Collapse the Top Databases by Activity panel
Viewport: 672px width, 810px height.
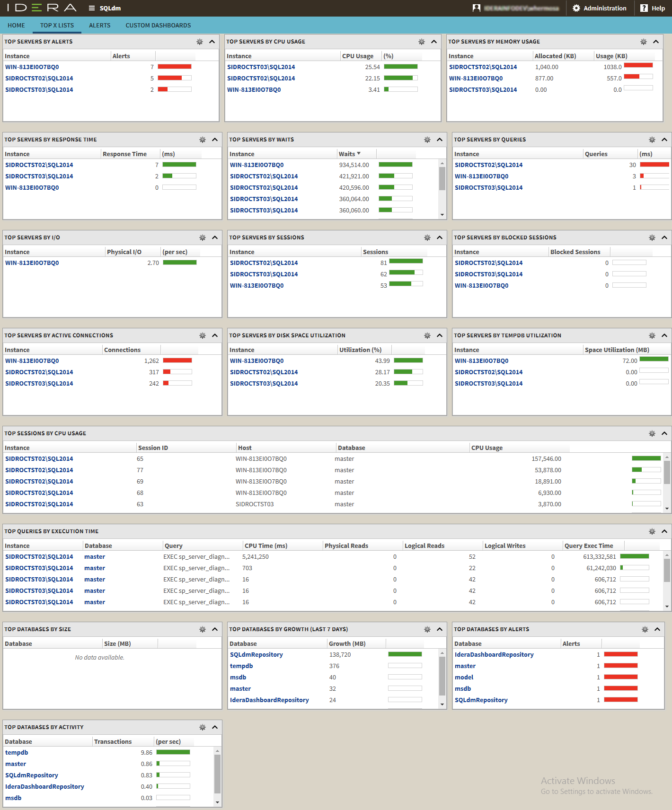(215, 727)
